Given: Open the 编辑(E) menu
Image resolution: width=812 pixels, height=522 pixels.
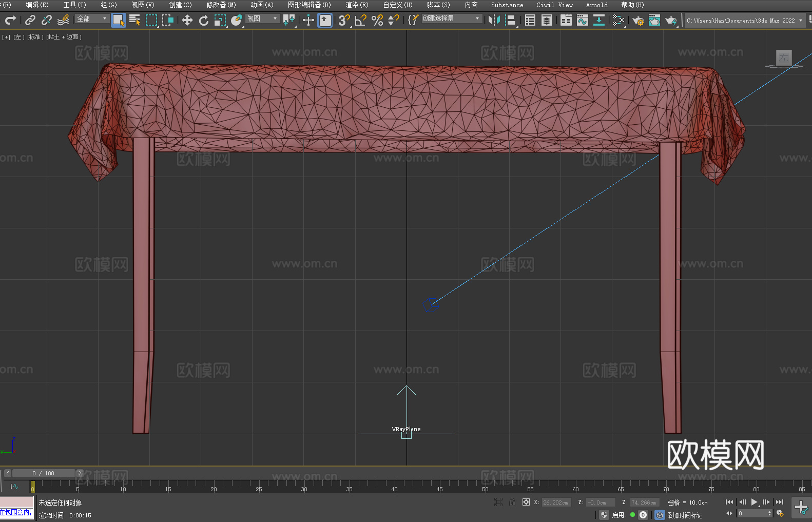Looking at the screenshot, I should point(37,5).
